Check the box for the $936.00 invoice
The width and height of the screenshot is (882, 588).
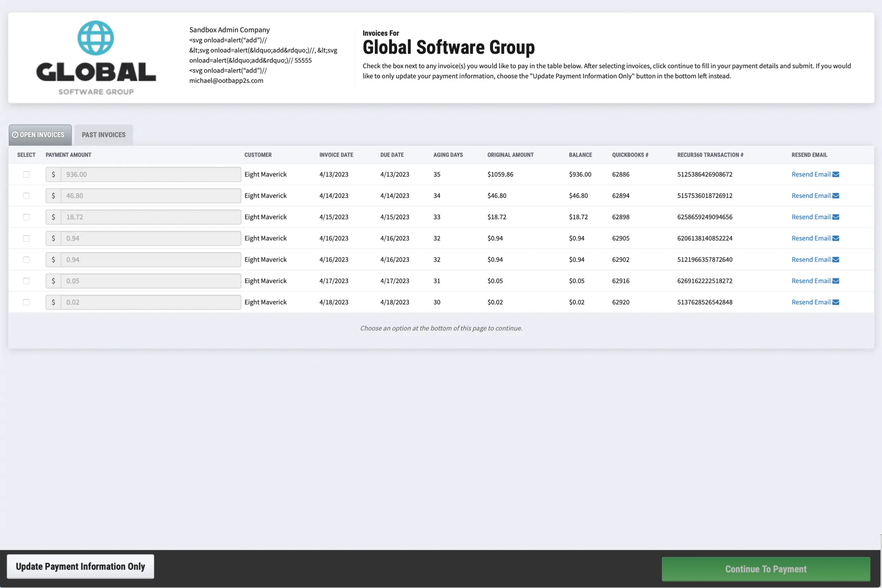[26, 175]
